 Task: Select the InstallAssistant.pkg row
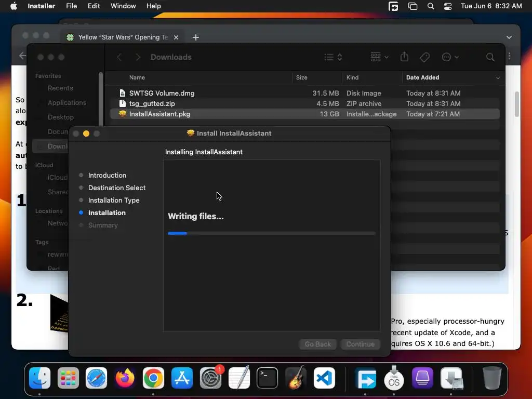pyautogui.click(x=304, y=114)
